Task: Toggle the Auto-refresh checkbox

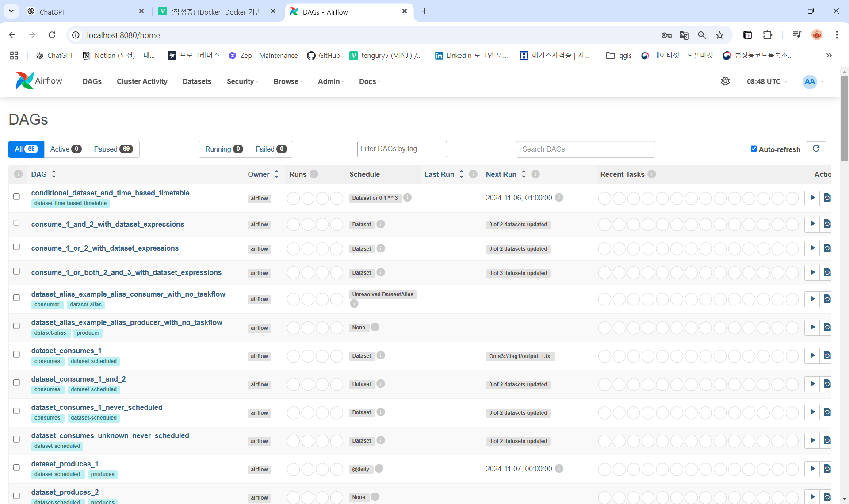Action: click(x=753, y=149)
